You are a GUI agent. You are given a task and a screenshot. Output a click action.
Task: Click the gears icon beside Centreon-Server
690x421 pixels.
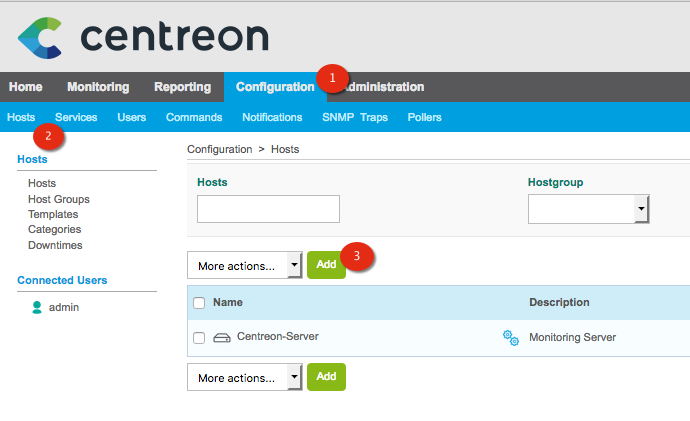[x=510, y=338]
